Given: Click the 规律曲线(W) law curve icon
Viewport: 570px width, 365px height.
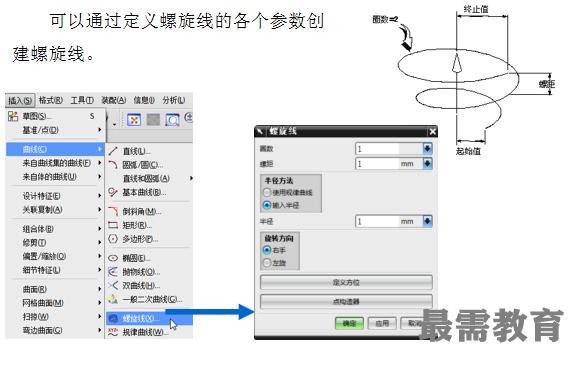Looking at the screenshot, I should (113, 332).
